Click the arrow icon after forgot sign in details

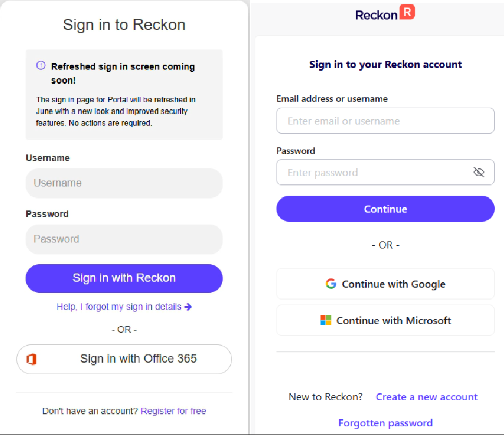coord(188,307)
